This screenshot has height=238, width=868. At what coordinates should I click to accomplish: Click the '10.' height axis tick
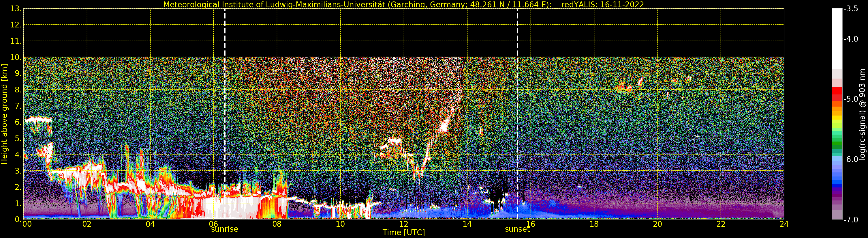(16, 57)
